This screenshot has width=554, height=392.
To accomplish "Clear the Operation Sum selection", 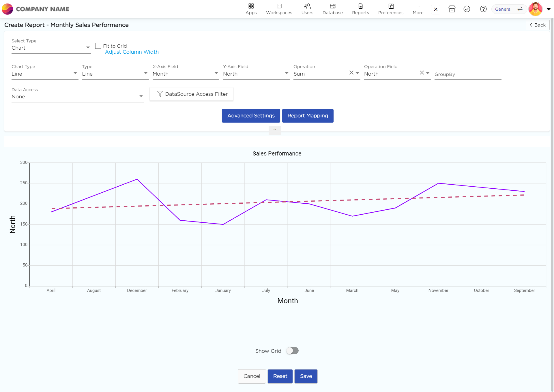I will (351, 73).
